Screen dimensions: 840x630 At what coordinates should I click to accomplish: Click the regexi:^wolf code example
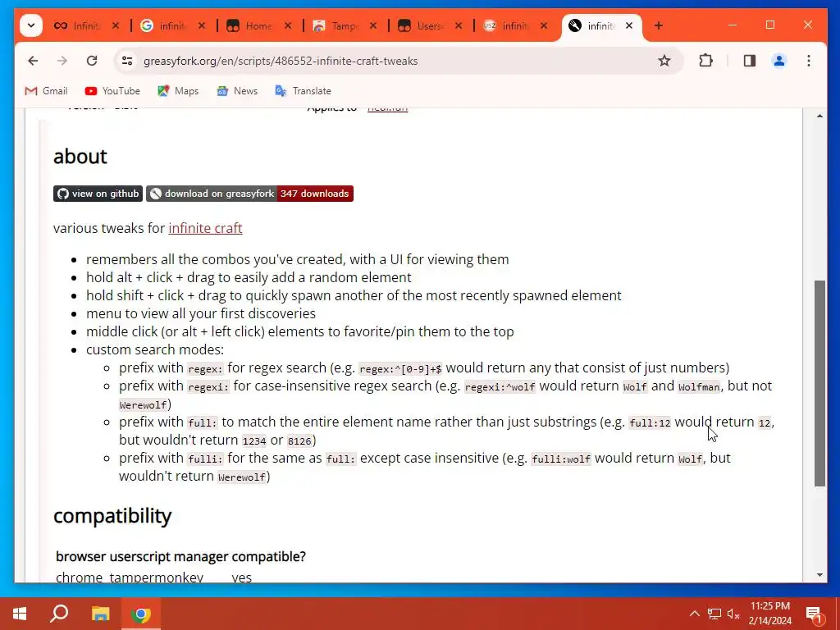click(x=500, y=387)
